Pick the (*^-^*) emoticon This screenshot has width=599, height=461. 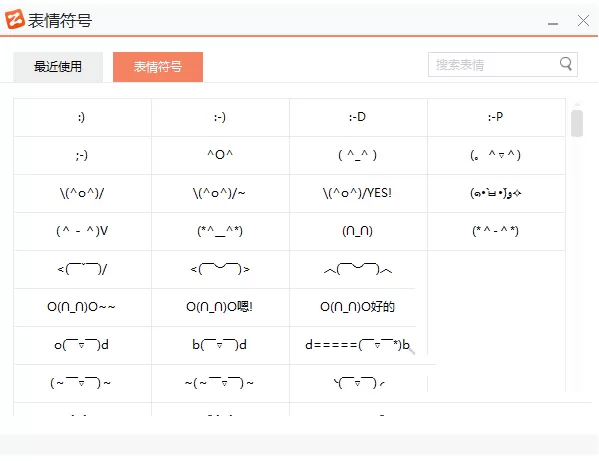496,231
